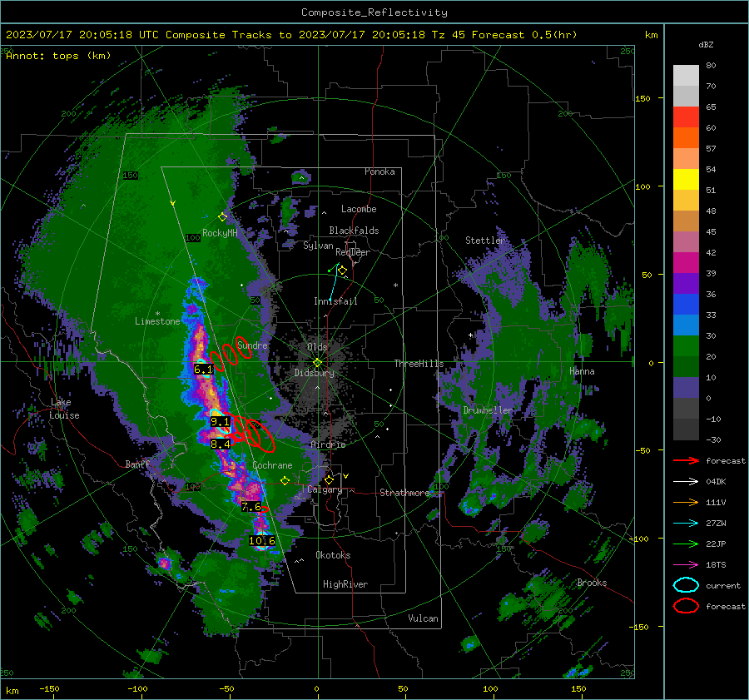
Task: Click the yellow diamond marker near RedDeer
Action: [x=342, y=271]
